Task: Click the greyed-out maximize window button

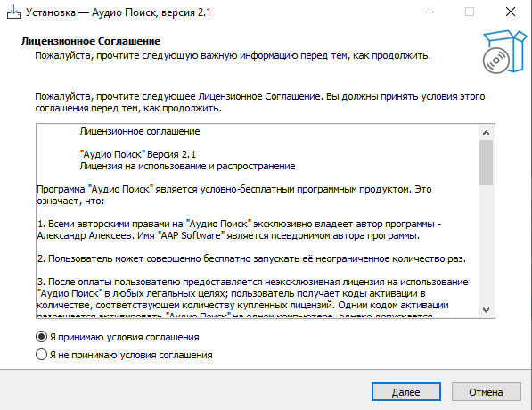Action: [x=470, y=12]
